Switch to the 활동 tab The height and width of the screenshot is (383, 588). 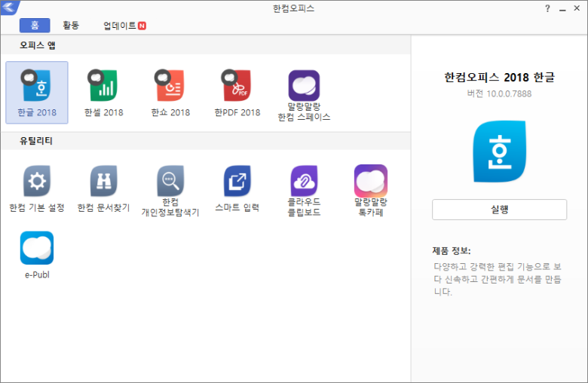71,25
